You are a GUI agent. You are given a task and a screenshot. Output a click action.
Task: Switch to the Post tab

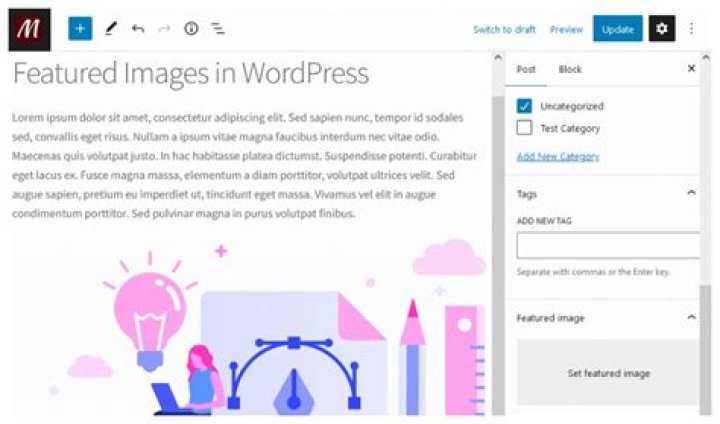click(526, 69)
